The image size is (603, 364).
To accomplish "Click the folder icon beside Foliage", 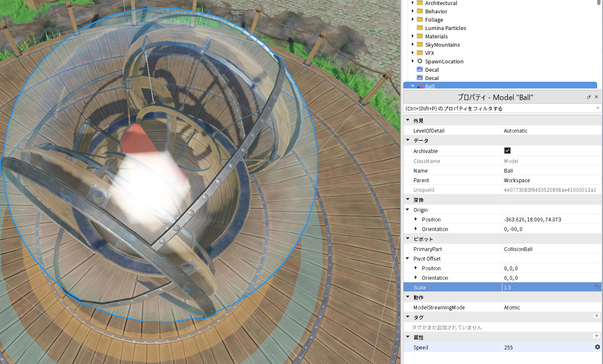I will click(420, 20).
